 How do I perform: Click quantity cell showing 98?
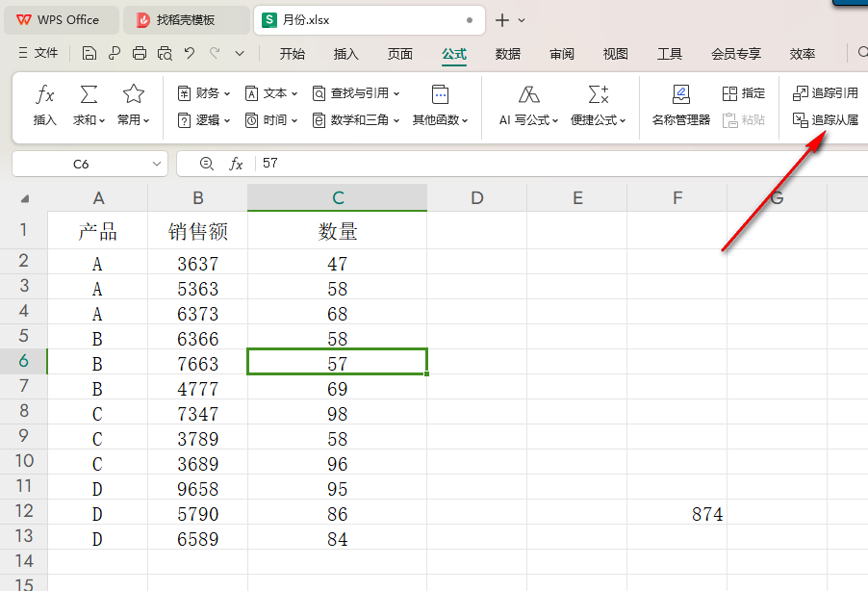click(337, 412)
